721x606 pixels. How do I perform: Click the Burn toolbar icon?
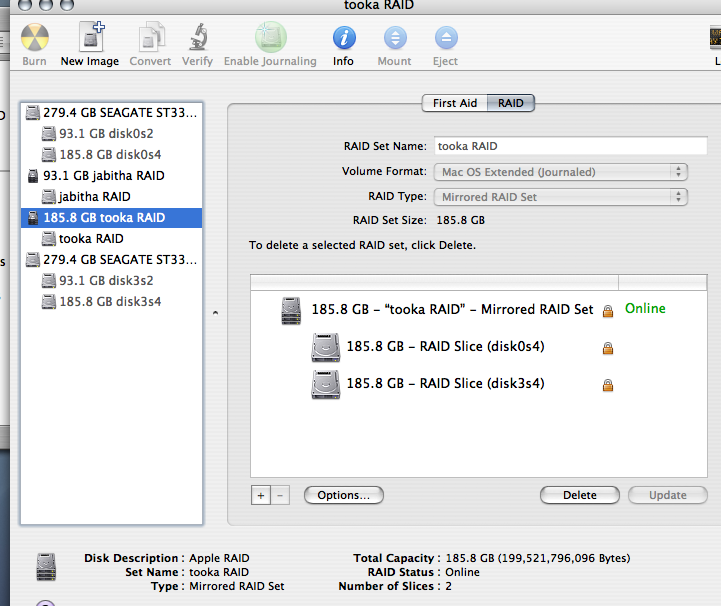point(34,38)
